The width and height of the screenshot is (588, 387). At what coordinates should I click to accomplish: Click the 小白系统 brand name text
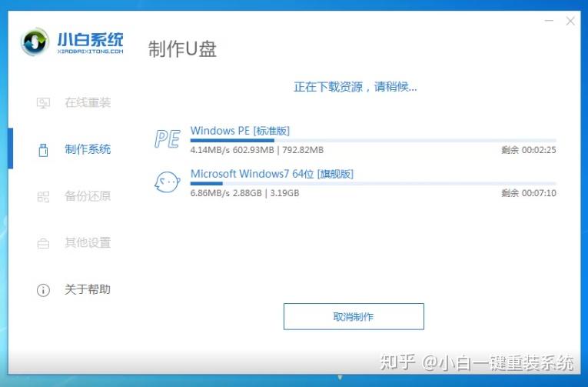coord(91,39)
